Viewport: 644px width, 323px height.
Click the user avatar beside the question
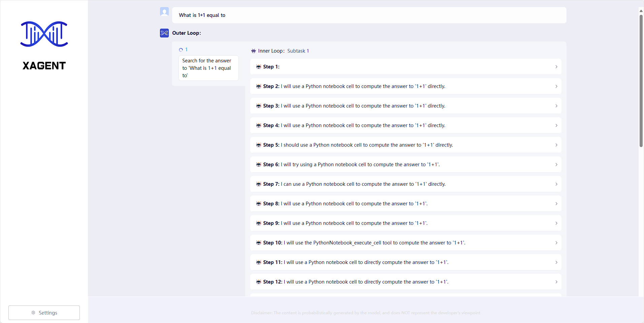164,11
